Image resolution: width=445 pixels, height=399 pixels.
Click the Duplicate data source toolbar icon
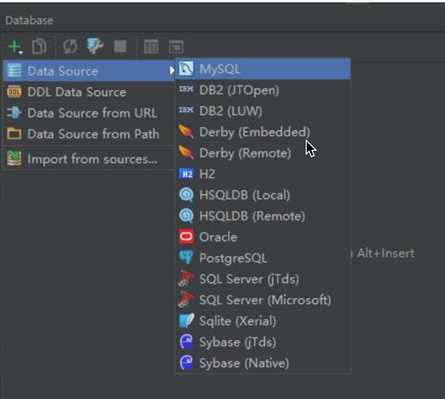(39, 46)
